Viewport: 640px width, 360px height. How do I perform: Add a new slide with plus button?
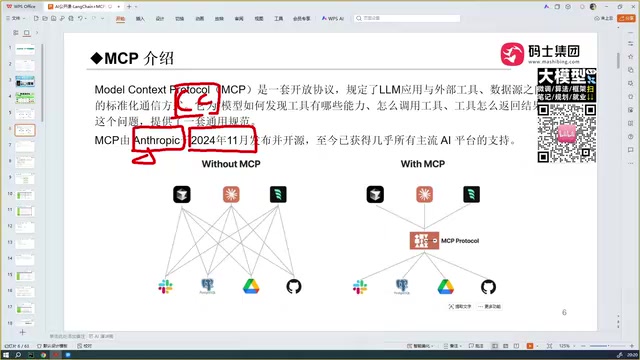click(22, 332)
